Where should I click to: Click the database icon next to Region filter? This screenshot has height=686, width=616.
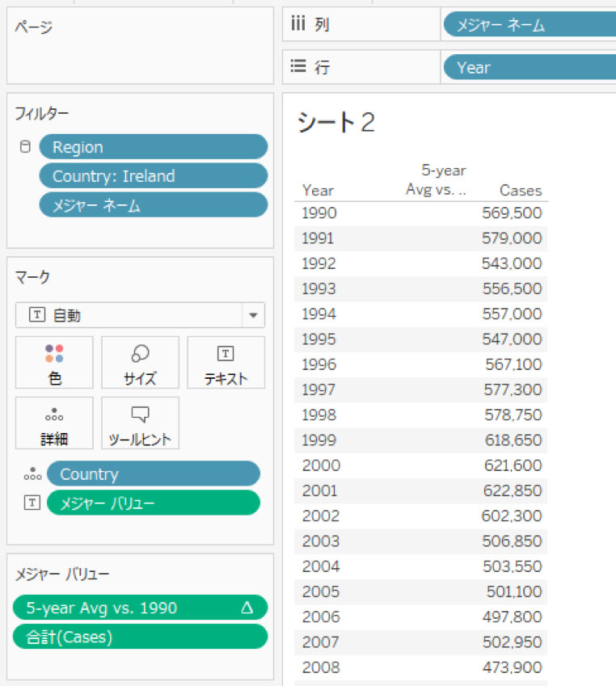tap(25, 147)
